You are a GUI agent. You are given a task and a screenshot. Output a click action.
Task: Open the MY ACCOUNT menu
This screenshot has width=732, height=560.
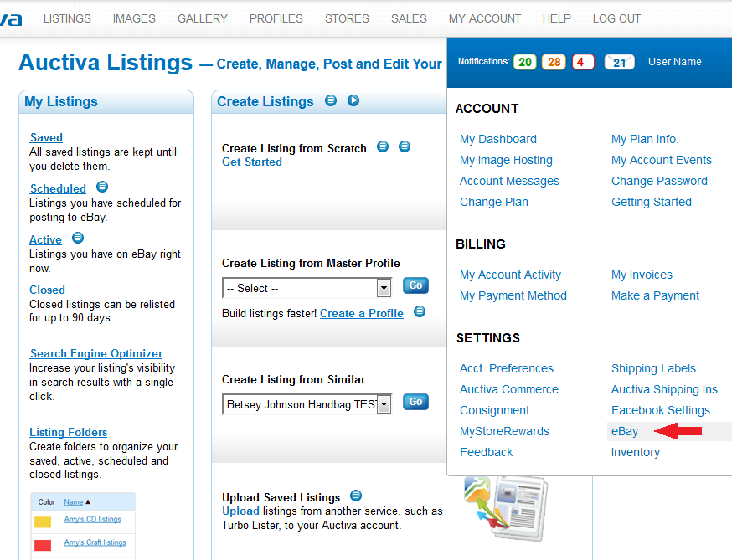click(485, 18)
